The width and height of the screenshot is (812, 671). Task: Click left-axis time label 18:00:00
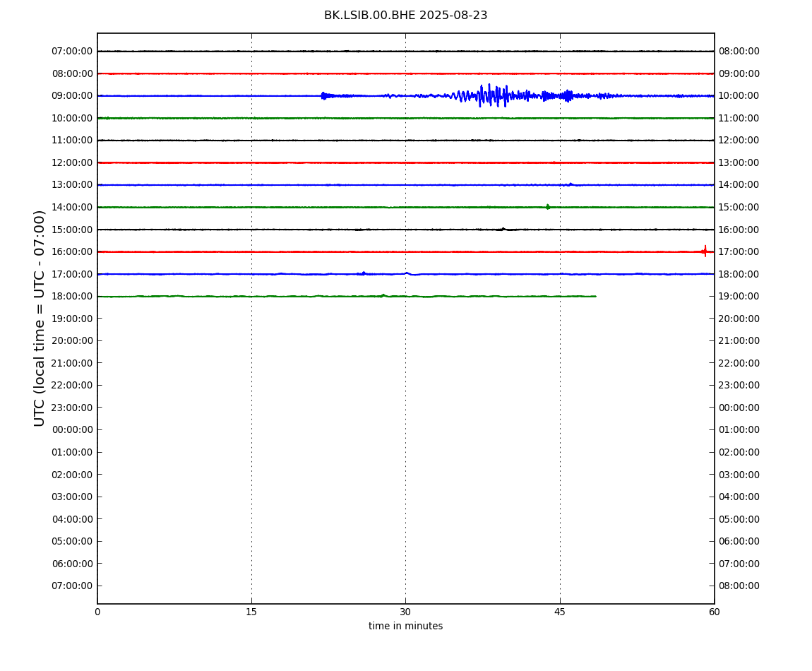(73, 297)
